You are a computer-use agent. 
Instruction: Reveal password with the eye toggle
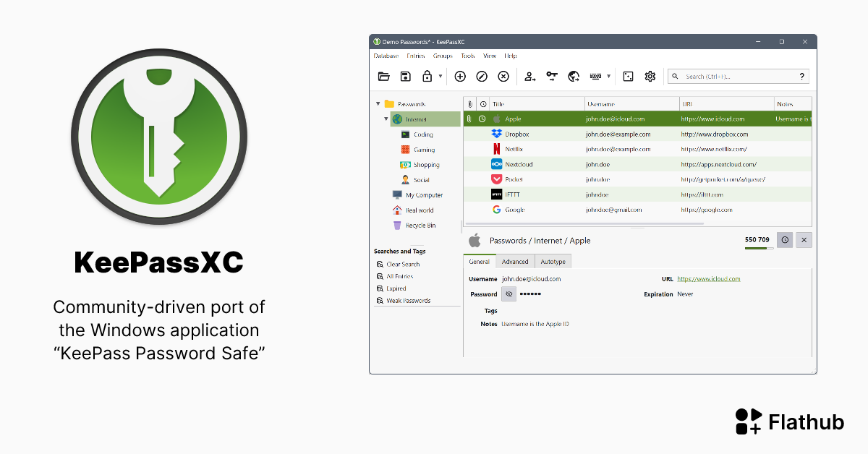tap(509, 295)
